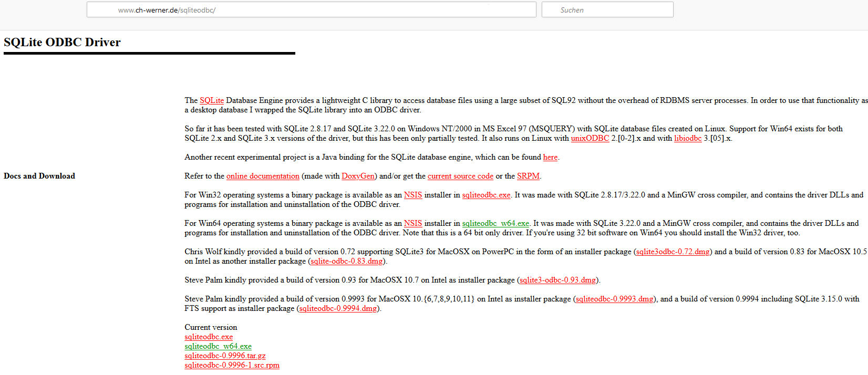The height and width of the screenshot is (375, 868).
Task: Get the current source code link
Action: 460,176
